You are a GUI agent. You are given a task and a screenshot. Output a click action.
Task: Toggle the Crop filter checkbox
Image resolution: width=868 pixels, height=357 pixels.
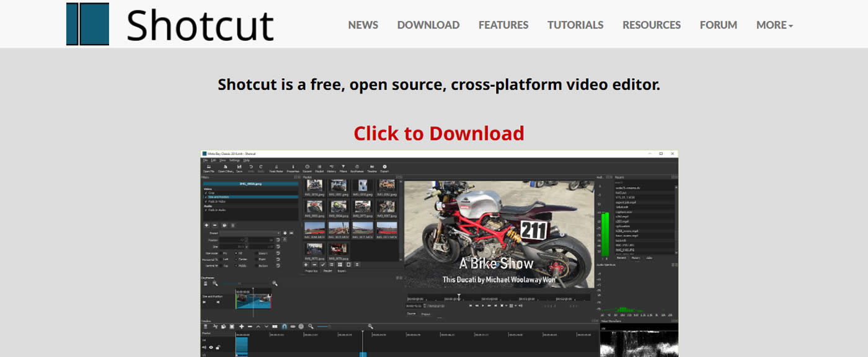(x=206, y=193)
